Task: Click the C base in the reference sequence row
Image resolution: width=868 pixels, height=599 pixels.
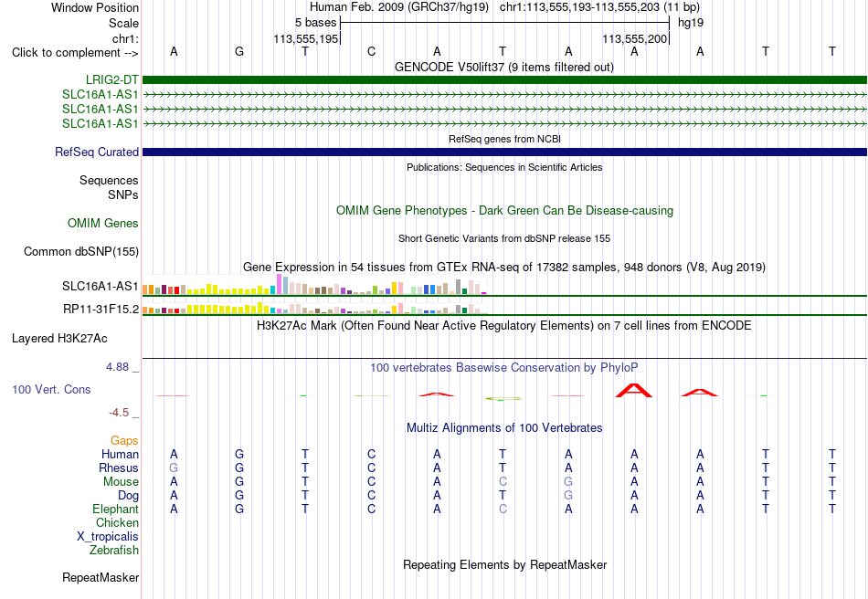Action: [371, 51]
